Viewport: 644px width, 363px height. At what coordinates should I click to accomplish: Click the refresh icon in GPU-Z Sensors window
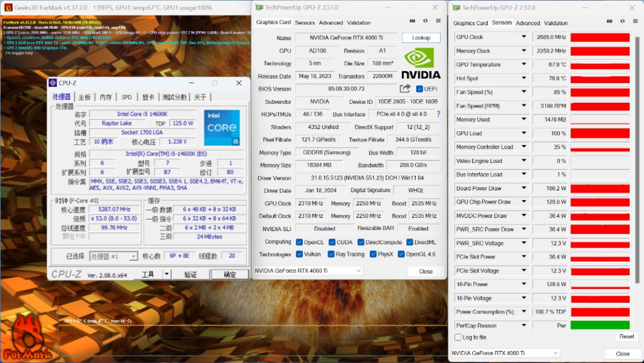[x=622, y=21]
